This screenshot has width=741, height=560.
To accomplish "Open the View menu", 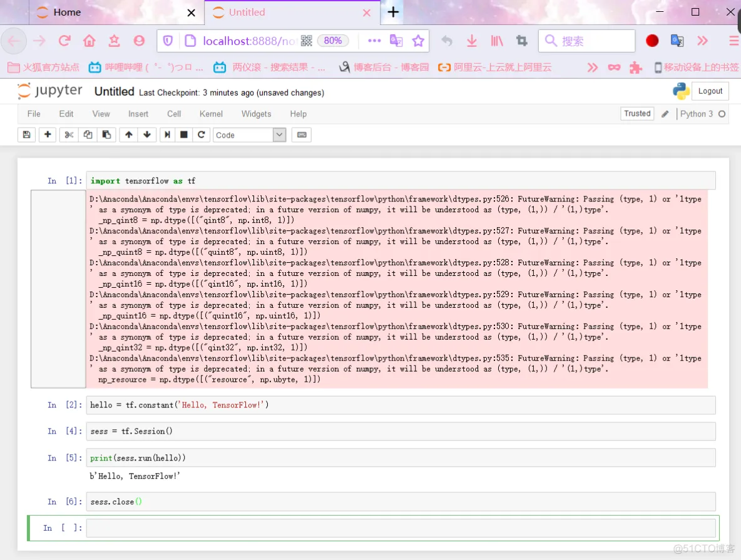I will pyautogui.click(x=101, y=114).
